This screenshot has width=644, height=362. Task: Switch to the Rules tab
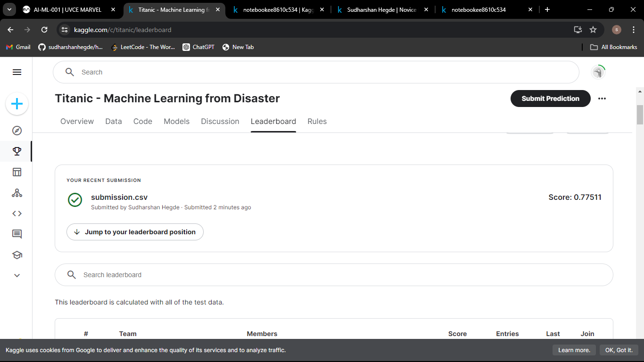click(x=317, y=121)
